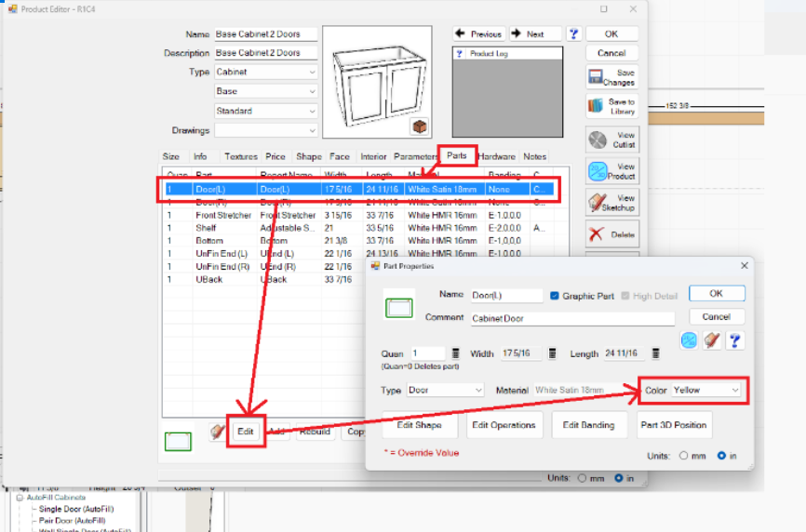Click the View Cutlist saw blade icon
806x532 pixels.
coord(598,140)
